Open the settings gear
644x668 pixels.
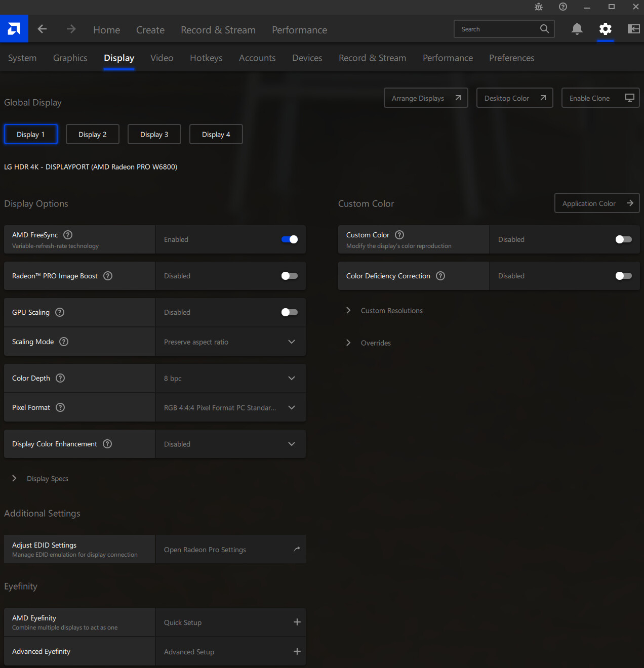pos(606,29)
